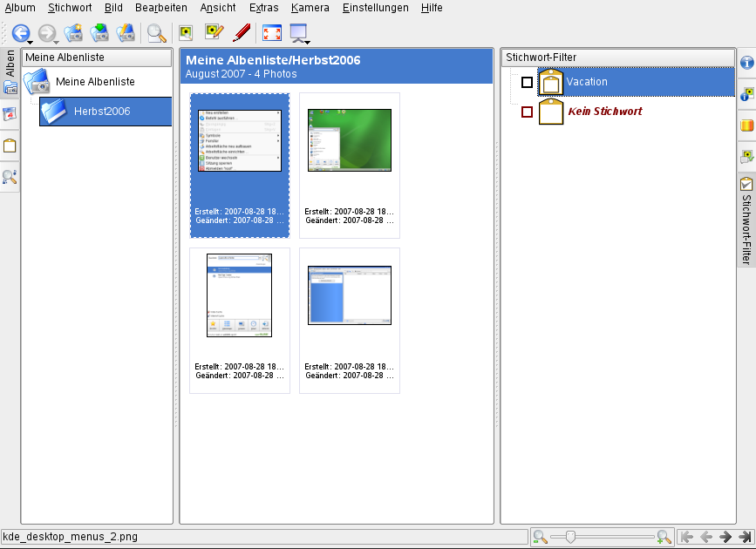Open the Einstellungen menu

[x=375, y=8]
